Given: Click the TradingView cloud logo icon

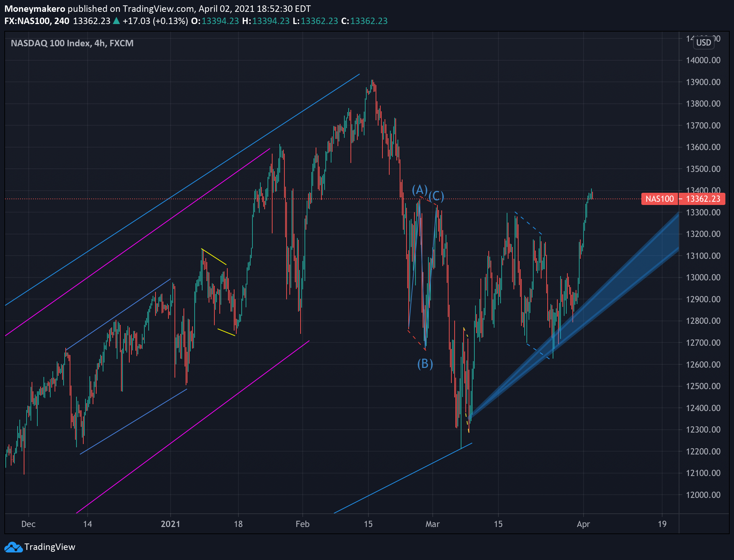Looking at the screenshot, I should point(13,547).
